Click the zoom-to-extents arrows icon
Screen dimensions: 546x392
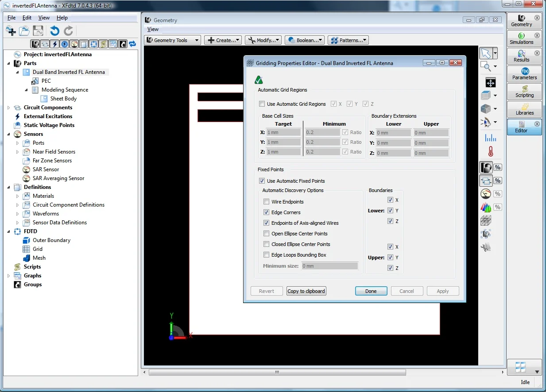490,82
